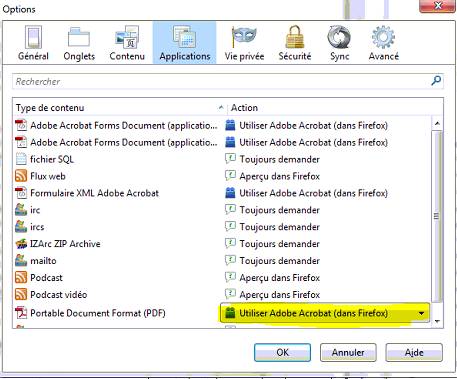Click the list scrollbar up arrow

coord(437,124)
